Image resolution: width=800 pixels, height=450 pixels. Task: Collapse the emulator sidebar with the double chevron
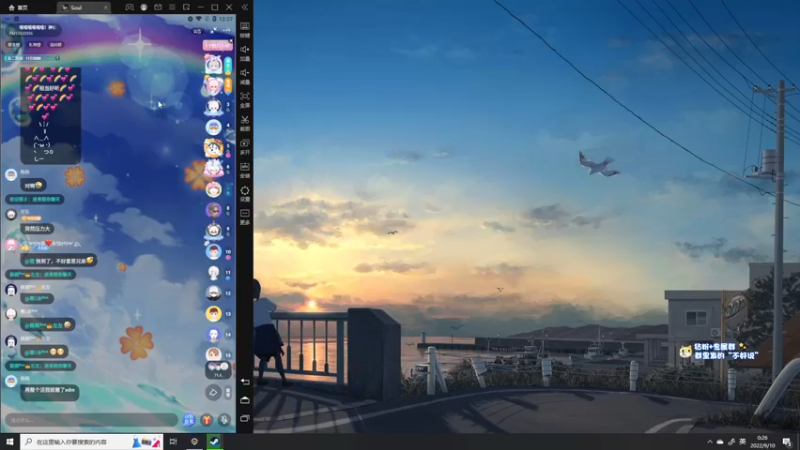pos(245,7)
